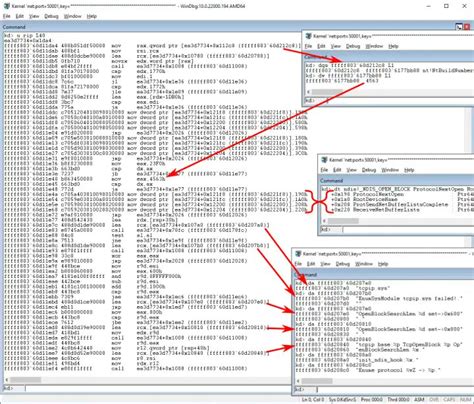
Task: Click the 'Ln 0, Col 0' status bar entry
Action: click(x=313, y=399)
